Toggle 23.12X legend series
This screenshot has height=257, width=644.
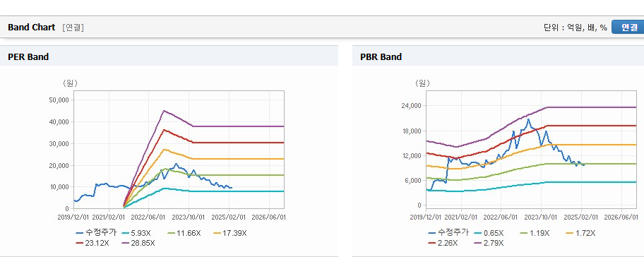[93, 243]
